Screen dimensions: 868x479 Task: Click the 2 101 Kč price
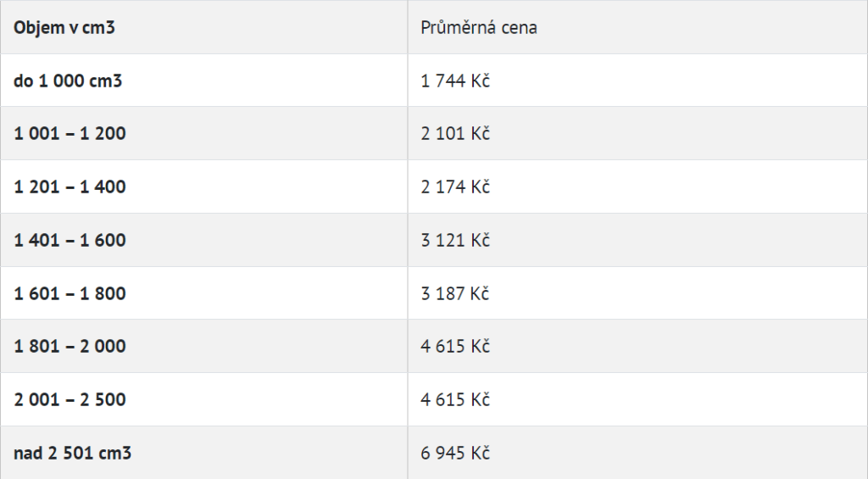[x=455, y=134]
